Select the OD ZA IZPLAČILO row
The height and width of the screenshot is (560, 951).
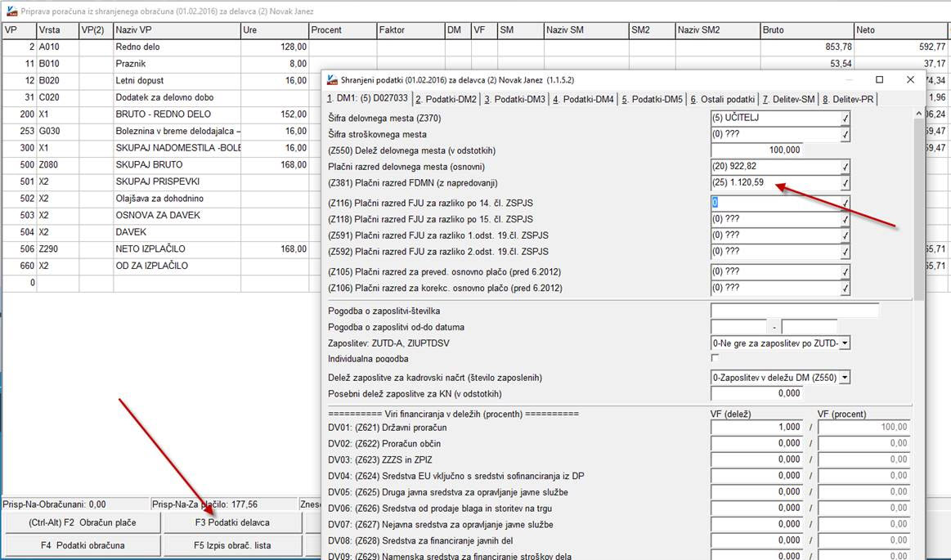click(161, 266)
